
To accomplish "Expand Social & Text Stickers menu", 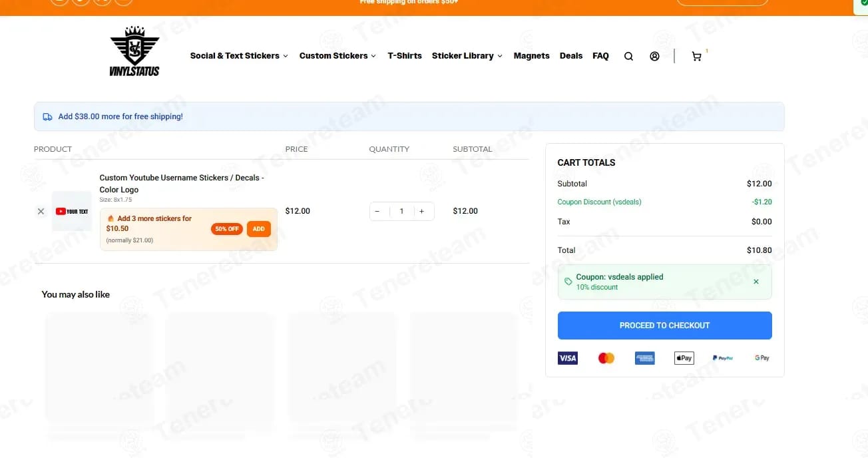I will click(x=239, y=56).
